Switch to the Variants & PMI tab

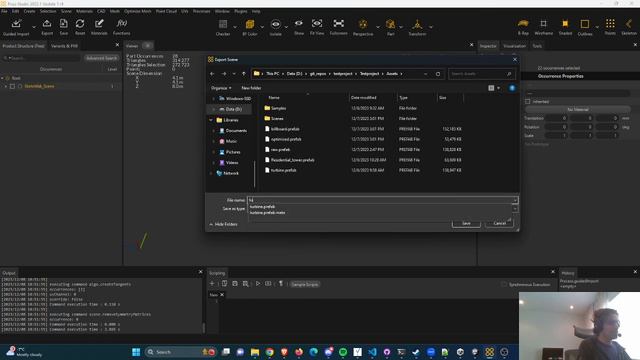point(64,46)
